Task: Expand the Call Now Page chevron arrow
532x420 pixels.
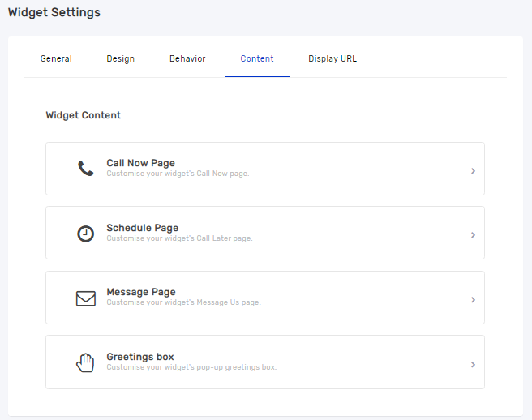Action: pyautogui.click(x=473, y=171)
